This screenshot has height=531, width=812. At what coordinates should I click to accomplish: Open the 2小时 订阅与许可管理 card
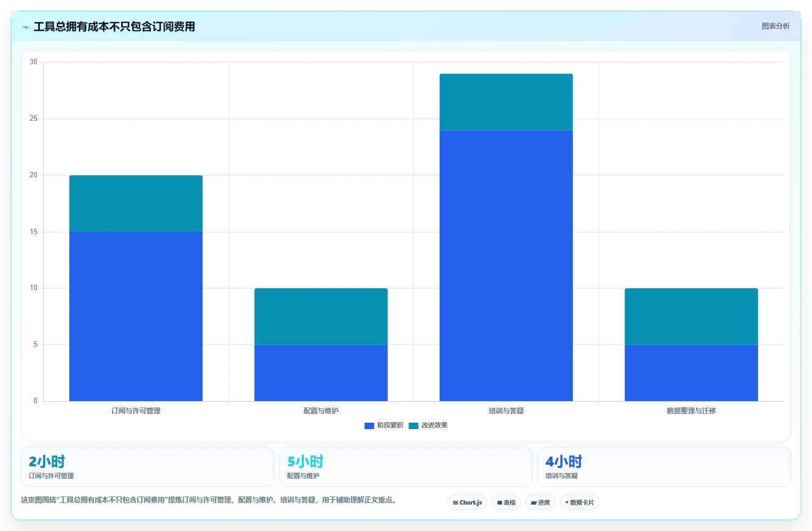pyautogui.click(x=148, y=467)
